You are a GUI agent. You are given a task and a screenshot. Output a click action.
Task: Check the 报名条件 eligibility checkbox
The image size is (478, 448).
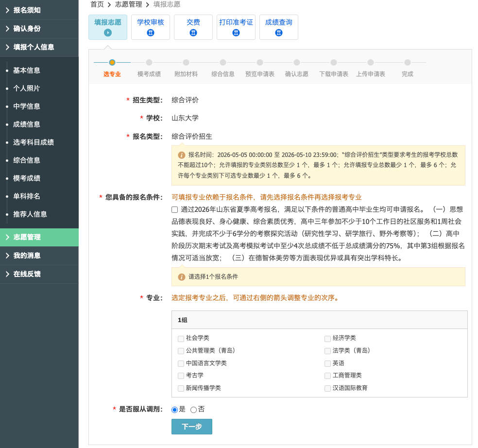tap(175, 209)
